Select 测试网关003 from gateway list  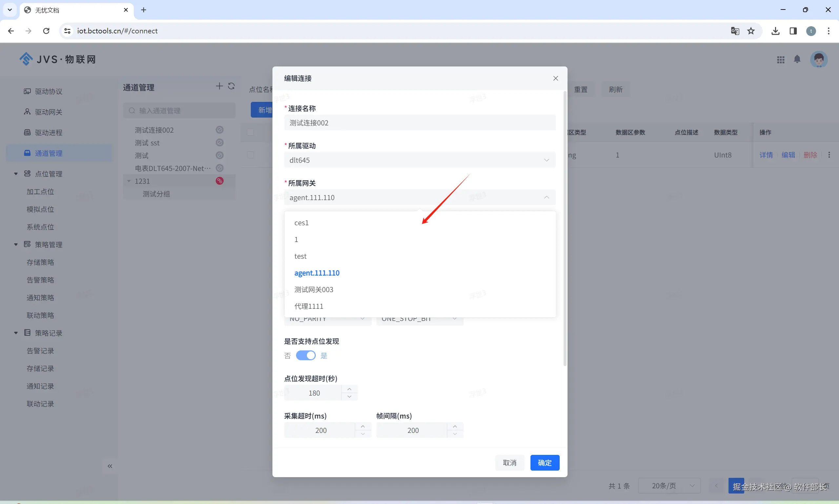coord(313,289)
